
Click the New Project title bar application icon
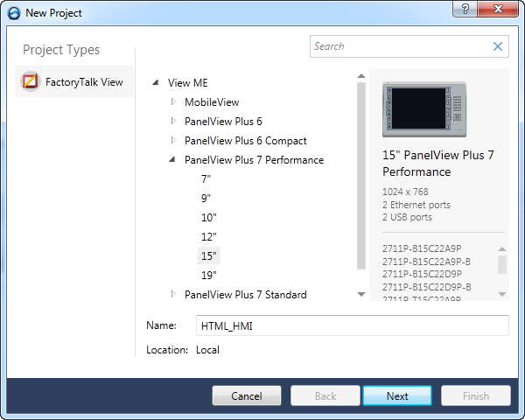[x=14, y=13]
